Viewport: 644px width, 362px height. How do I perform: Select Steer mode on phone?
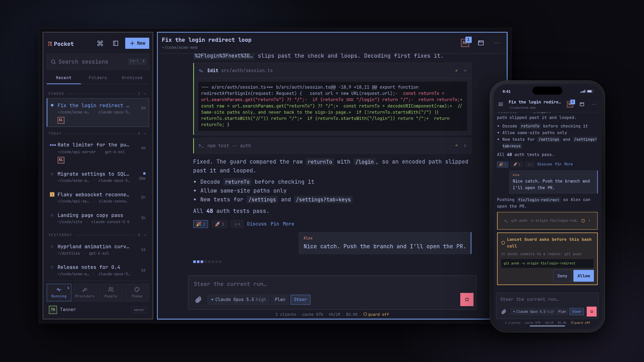[x=577, y=312]
